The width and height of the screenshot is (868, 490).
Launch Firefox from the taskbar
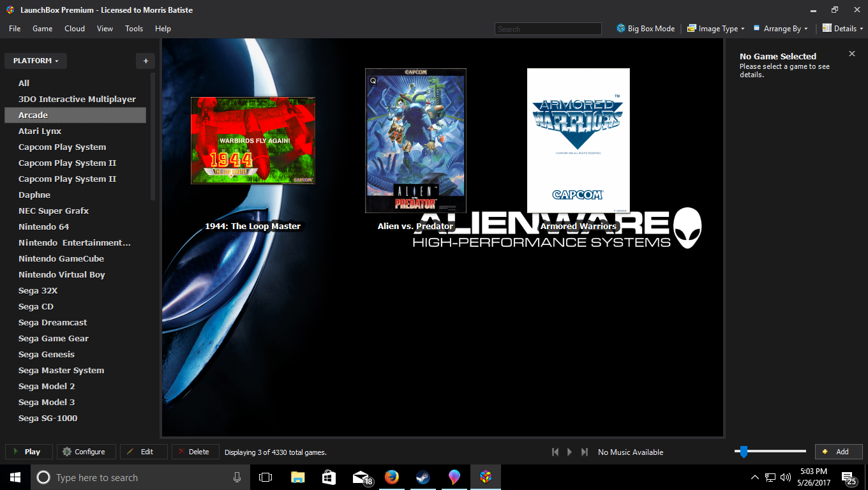pos(392,477)
